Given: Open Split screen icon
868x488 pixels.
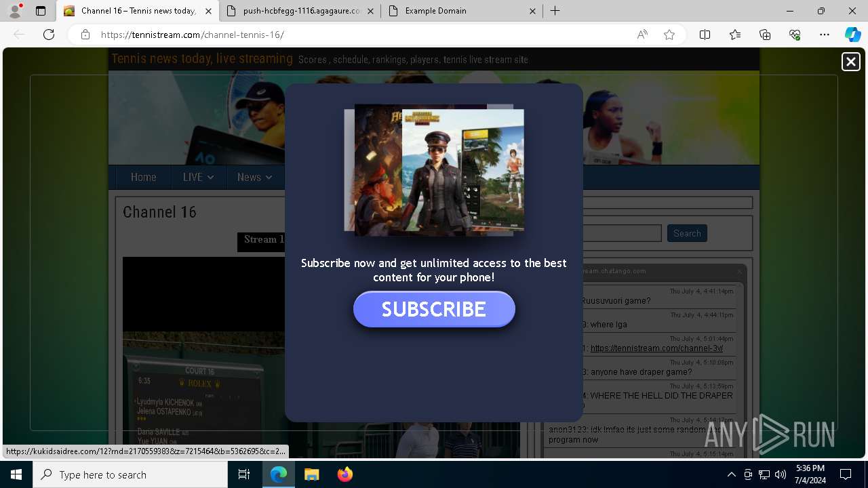Looking at the screenshot, I should coord(705,35).
